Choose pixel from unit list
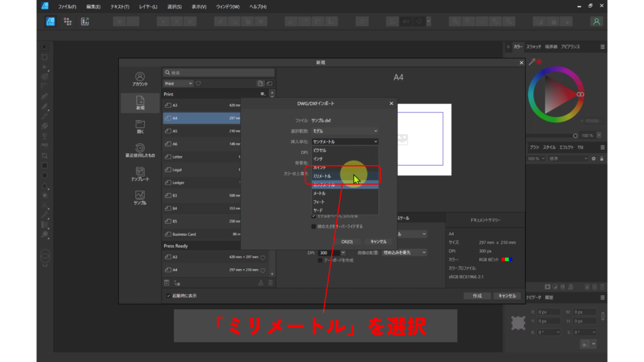Viewport: 644px width, 362px height. click(345, 150)
